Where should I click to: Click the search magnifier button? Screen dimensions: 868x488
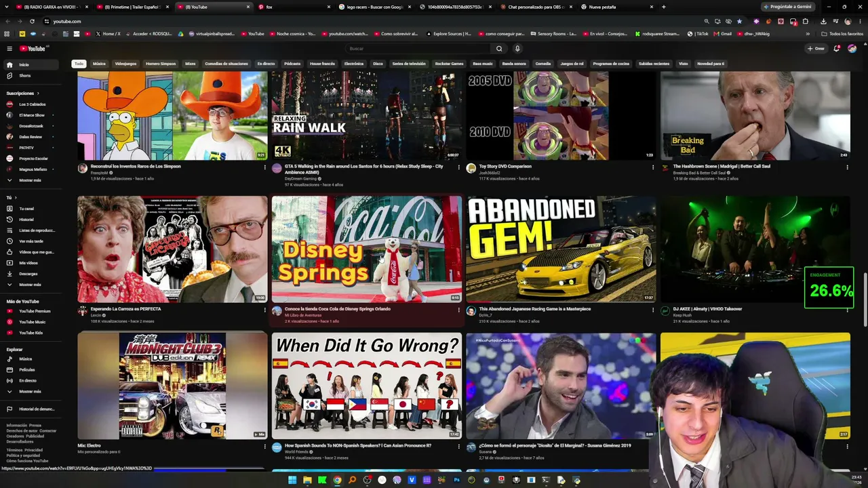pyautogui.click(x=499, y=49)
